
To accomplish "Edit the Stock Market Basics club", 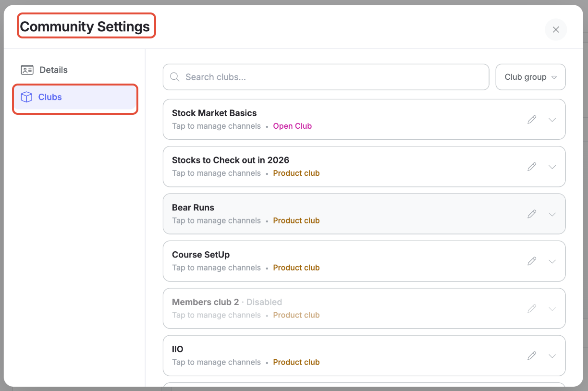I will point(532,120).
